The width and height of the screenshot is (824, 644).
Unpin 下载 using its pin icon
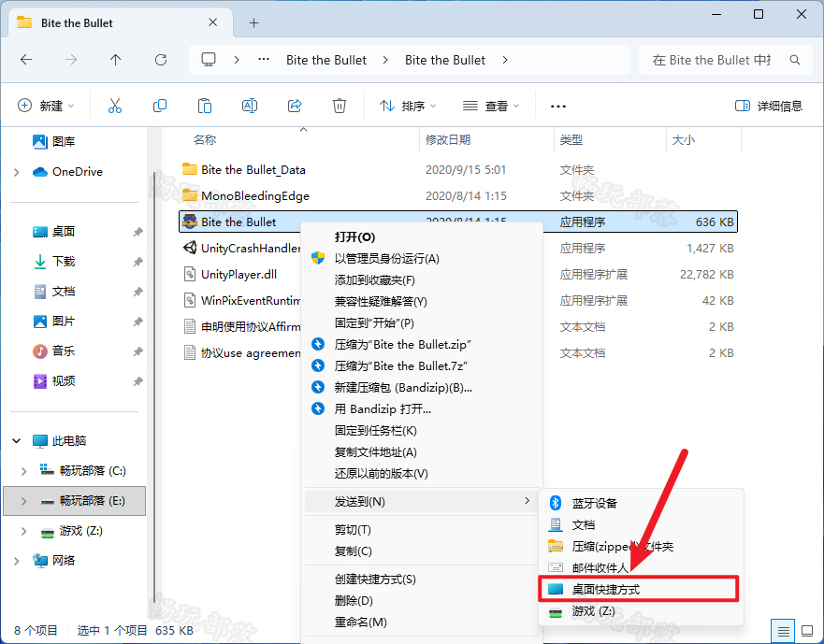click(x=137, y=262)
